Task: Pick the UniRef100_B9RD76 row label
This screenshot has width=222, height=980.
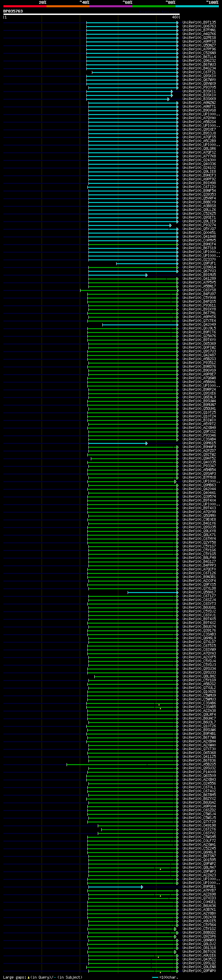Action: coord(199,366)
